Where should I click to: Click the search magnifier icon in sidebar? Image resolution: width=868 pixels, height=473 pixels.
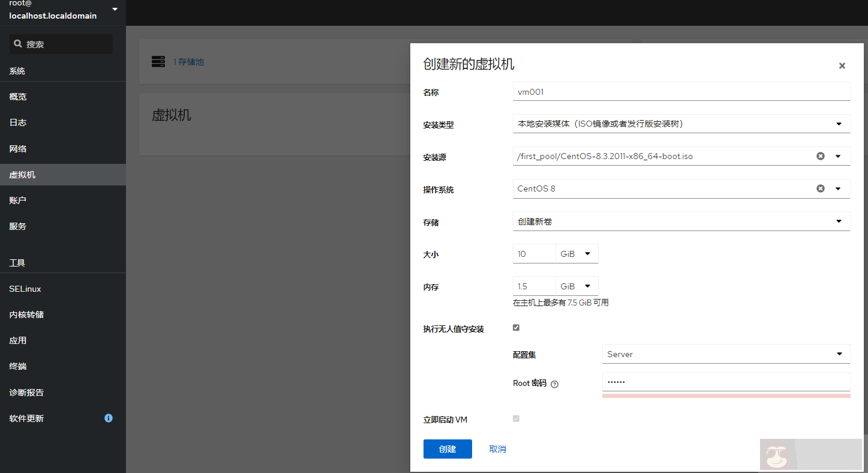[18, 44]
